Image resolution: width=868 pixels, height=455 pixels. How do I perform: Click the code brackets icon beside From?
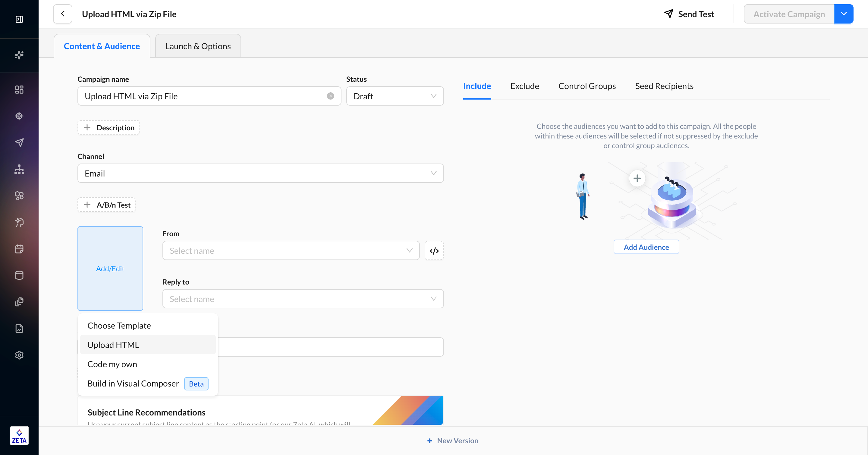[x=434, y=251]
